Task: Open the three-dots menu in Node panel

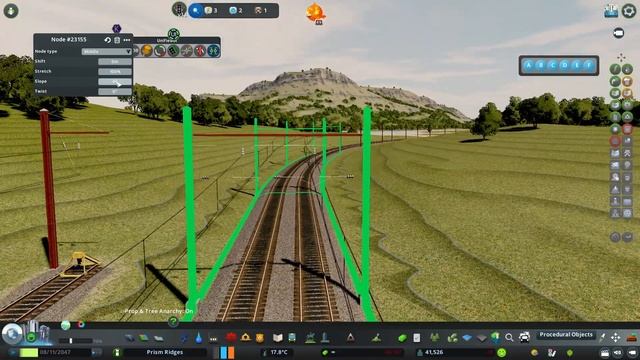Action: pyautogui.click(x=127, y=40)
